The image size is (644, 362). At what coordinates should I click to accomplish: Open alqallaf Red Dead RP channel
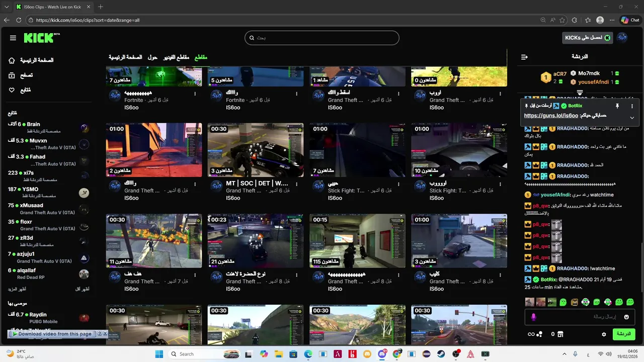coord(49,274)
